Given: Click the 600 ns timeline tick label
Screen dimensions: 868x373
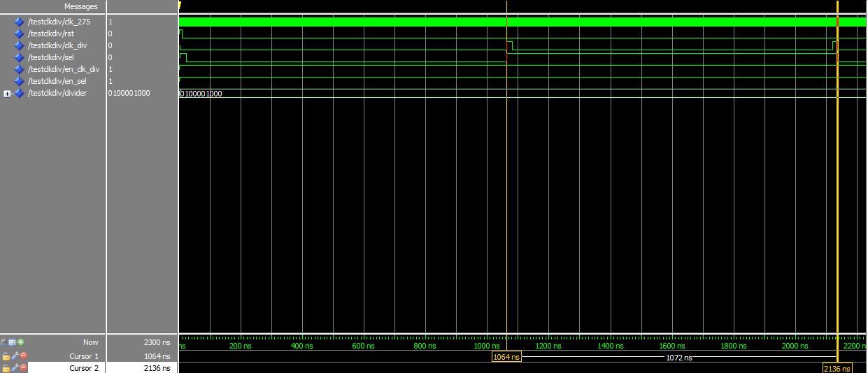Looking at the screenshot, I should click(363, 346).
